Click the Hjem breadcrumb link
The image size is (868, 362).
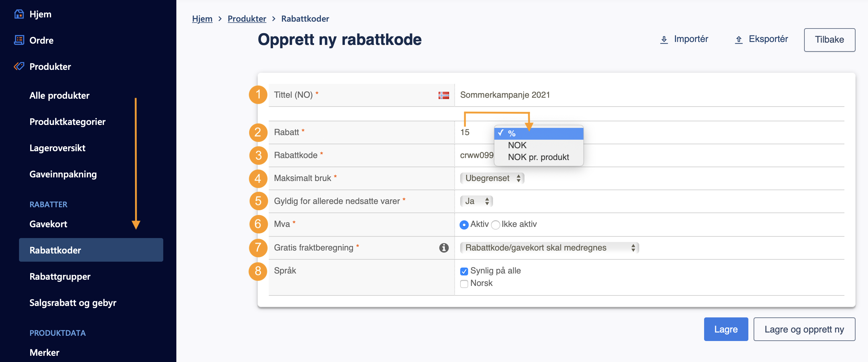202,19
